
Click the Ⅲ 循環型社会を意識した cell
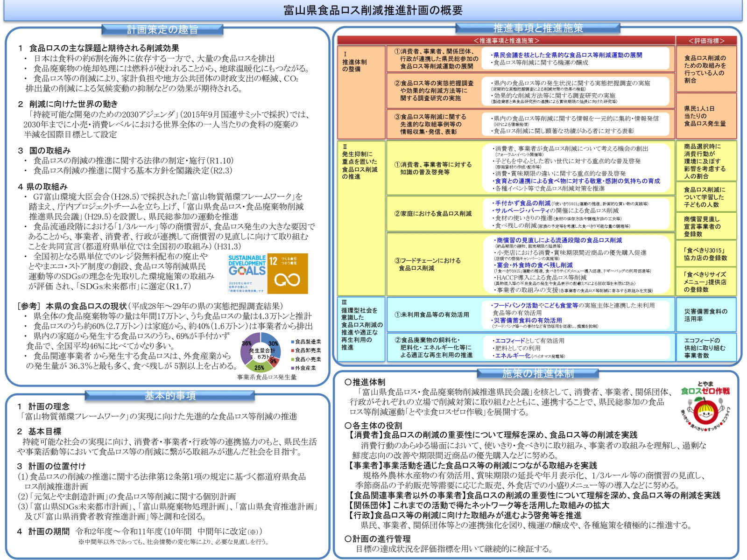(x=361, y=329)
